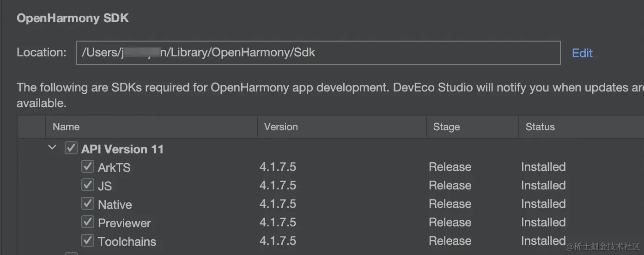
Task: Click Edit next to SDK location
Action: click(x=582, y=53)
